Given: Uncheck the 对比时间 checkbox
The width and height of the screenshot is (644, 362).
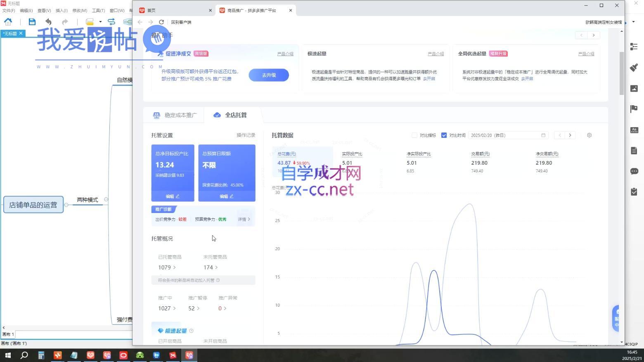Looking at the screenshot, I should [x=444, y=135].
